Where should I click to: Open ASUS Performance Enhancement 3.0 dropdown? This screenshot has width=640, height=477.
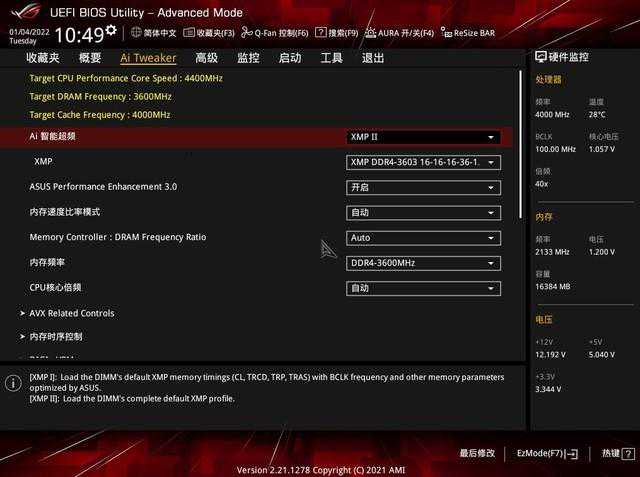423,187
